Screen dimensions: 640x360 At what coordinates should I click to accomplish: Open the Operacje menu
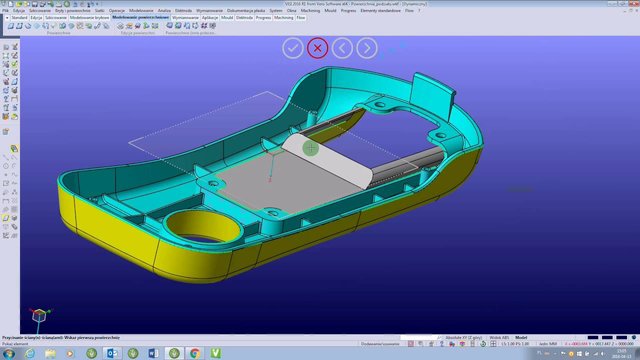[117, 11]
